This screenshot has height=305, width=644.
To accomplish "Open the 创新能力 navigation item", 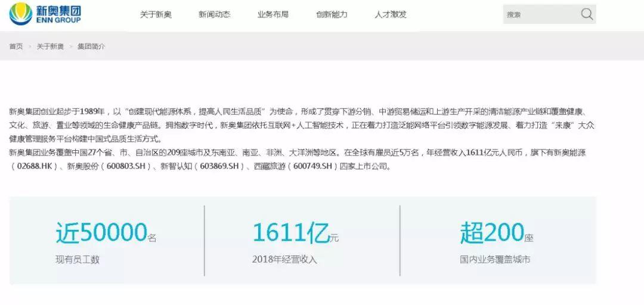I will 332,14.
